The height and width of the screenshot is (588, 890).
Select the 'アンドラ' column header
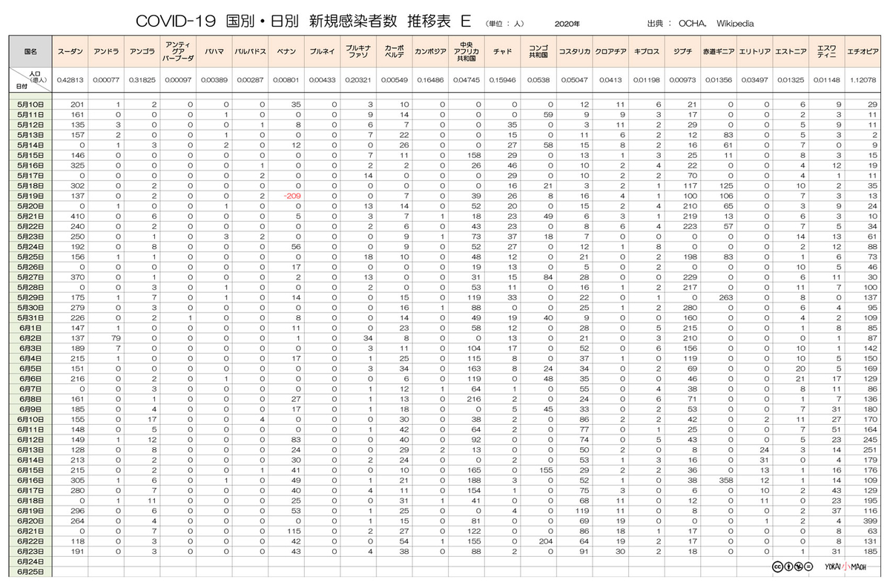[105, 53]
